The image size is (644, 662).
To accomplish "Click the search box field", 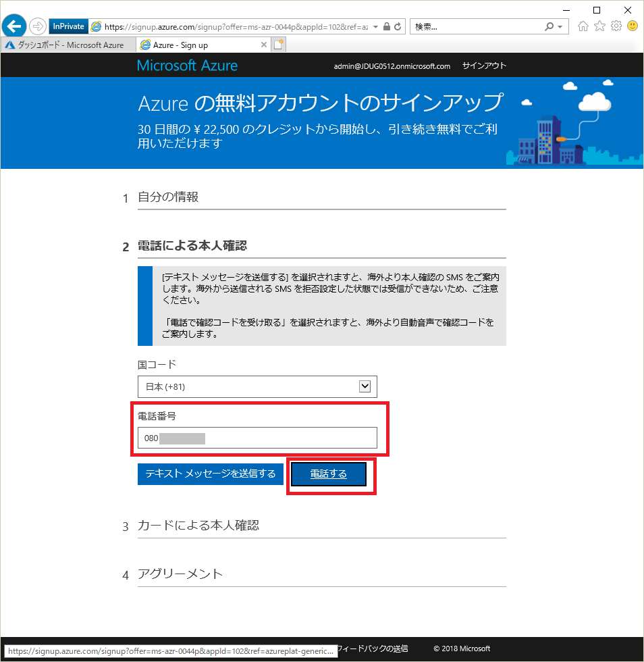I will click(x=477, y=26).
